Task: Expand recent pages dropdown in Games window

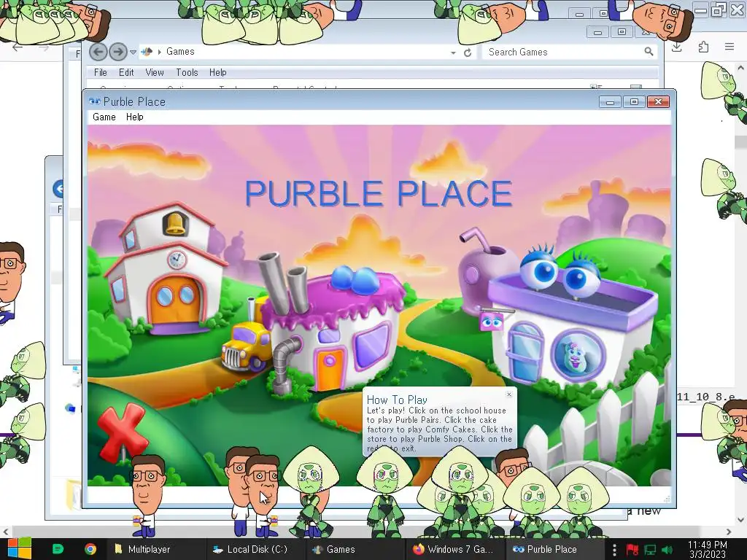Action: (x=133, y=52)
